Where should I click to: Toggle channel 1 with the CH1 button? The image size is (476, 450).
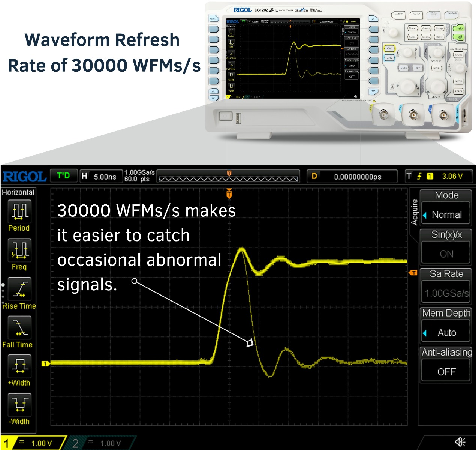[389, 49]
